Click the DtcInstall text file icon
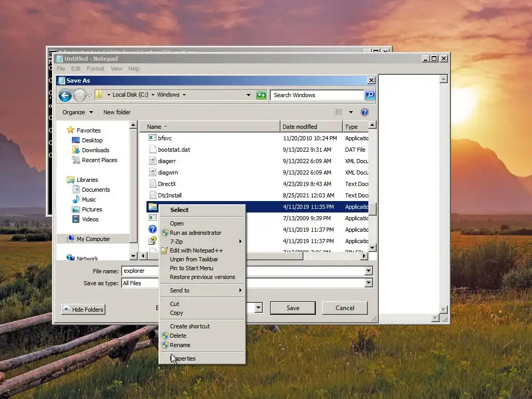 (x=153, y=195)
